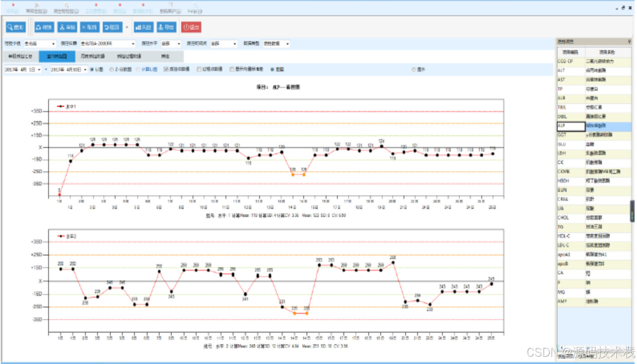Screen dimensions: 637x364
Task: Click the red first data point in level 1 chart
Action: pyautogui.click(x=59, y=195)
